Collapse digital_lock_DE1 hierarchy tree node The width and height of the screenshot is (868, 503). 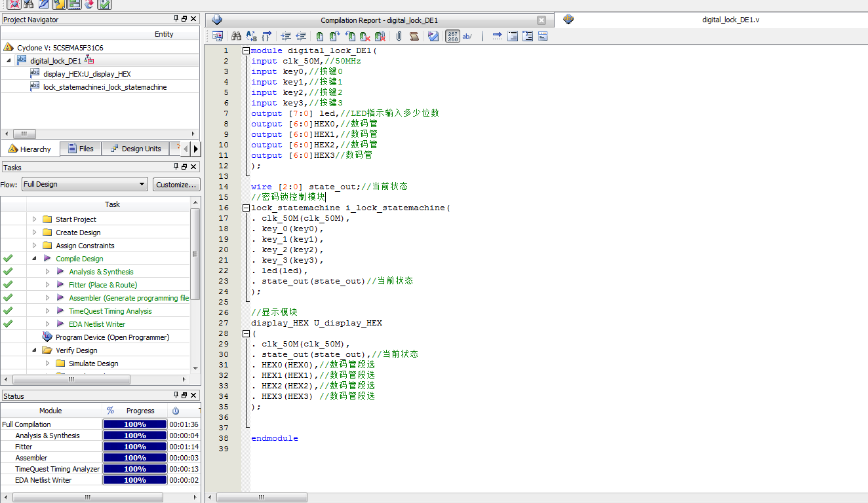tap(9, 60)
